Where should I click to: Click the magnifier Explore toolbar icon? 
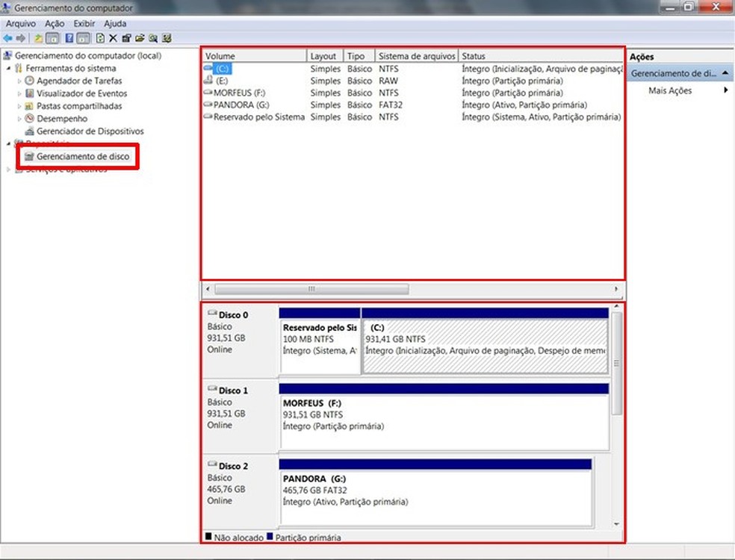[x=153, y=38]
